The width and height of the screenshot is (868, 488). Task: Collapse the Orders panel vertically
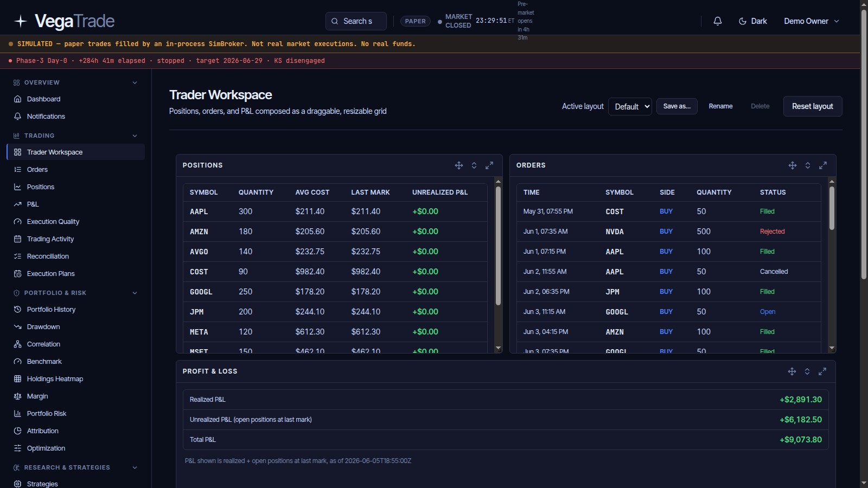point(808,165)
